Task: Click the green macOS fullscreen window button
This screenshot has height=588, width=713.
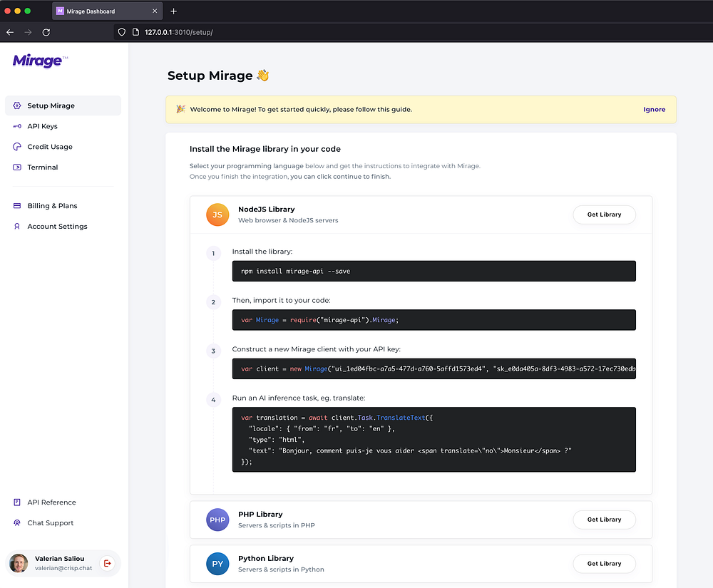Action: coord(27,11)
